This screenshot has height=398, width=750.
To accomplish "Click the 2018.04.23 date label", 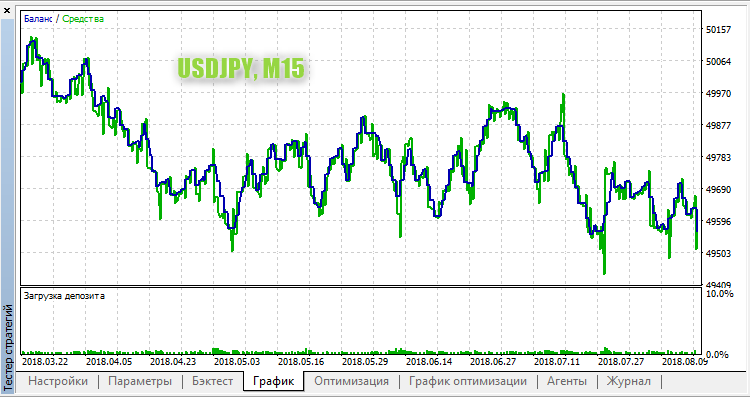I will tap(173, 362).
